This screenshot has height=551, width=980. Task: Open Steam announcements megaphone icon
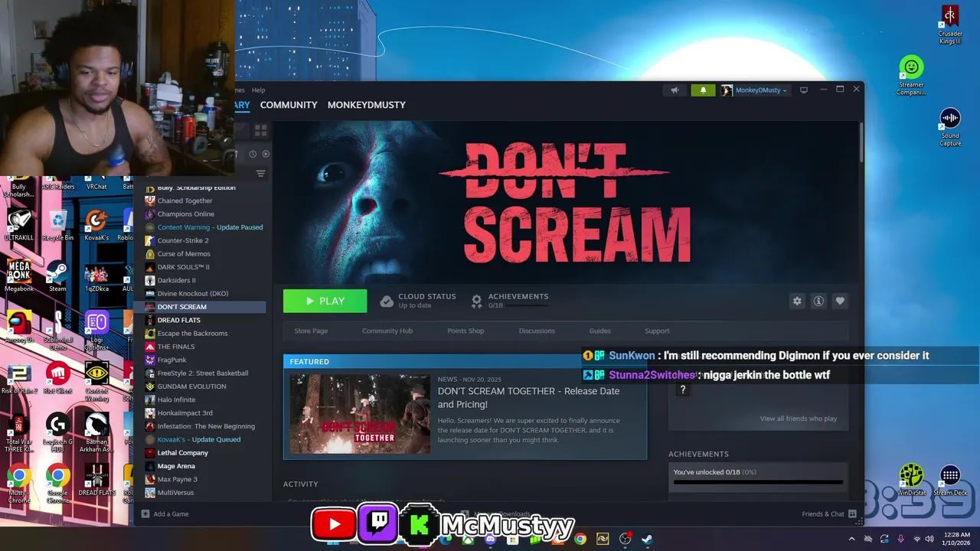(675, 90)
